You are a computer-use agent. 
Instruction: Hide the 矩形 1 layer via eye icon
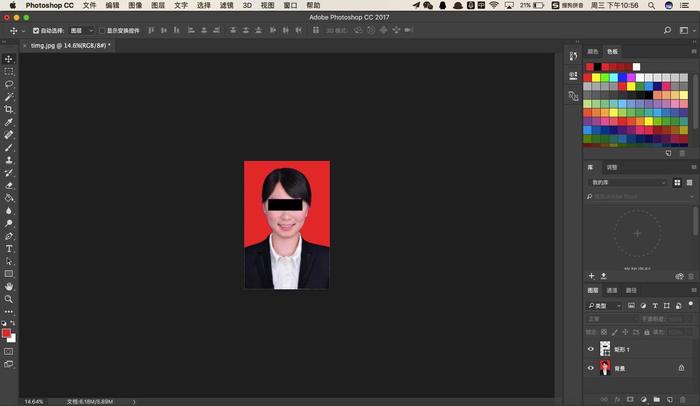pos(591,349)
